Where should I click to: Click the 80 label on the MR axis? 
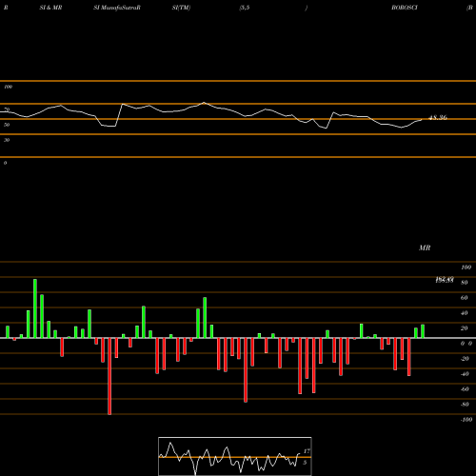coord(465,283)
